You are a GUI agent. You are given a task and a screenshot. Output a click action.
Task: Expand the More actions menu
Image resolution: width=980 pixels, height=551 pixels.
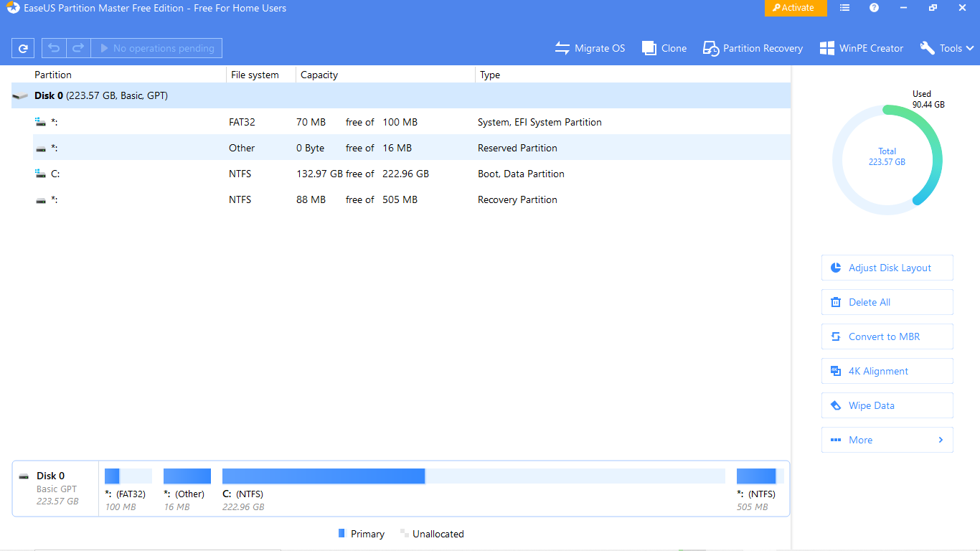(x=887, y=440)
